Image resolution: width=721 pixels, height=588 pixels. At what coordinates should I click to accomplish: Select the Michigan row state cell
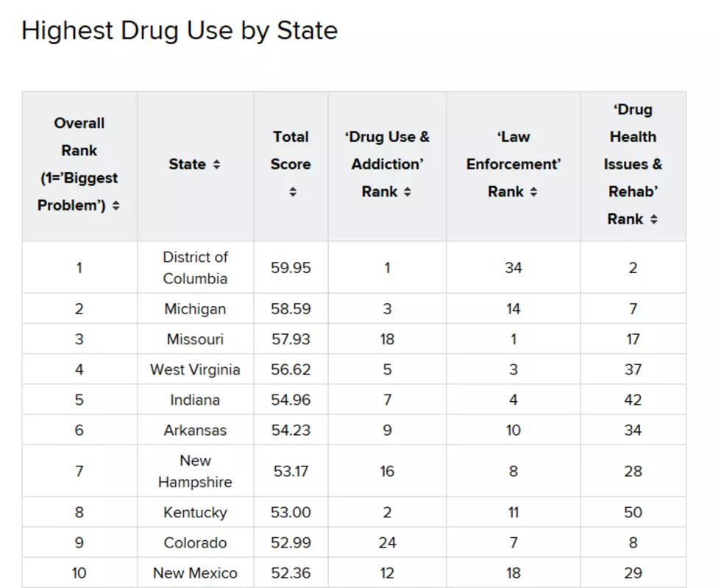point(196,309)
